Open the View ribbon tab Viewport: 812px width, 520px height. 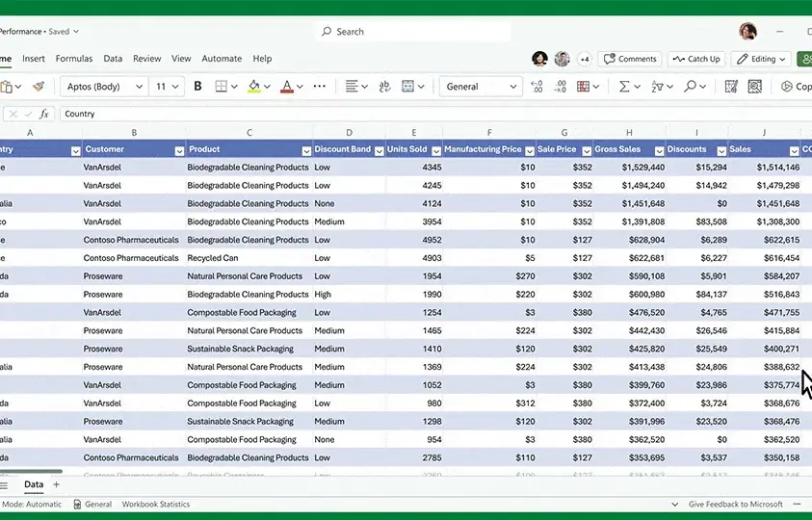tap(181, 59)
